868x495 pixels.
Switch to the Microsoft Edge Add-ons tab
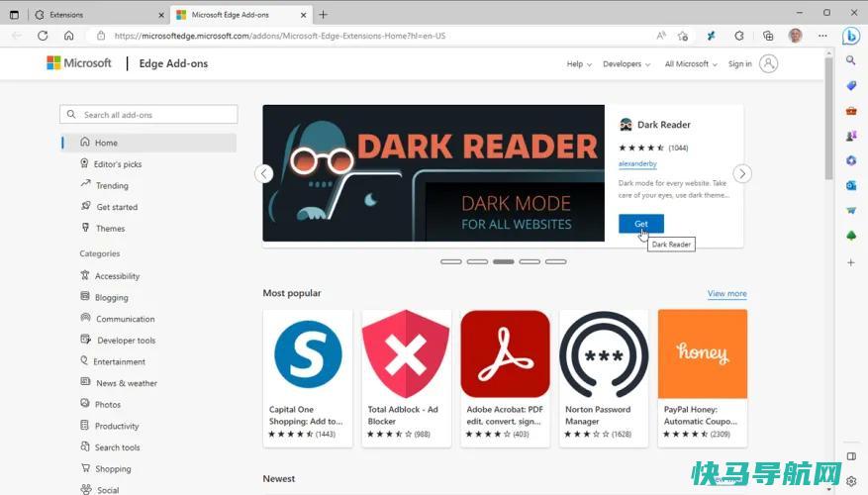(241, 15)
